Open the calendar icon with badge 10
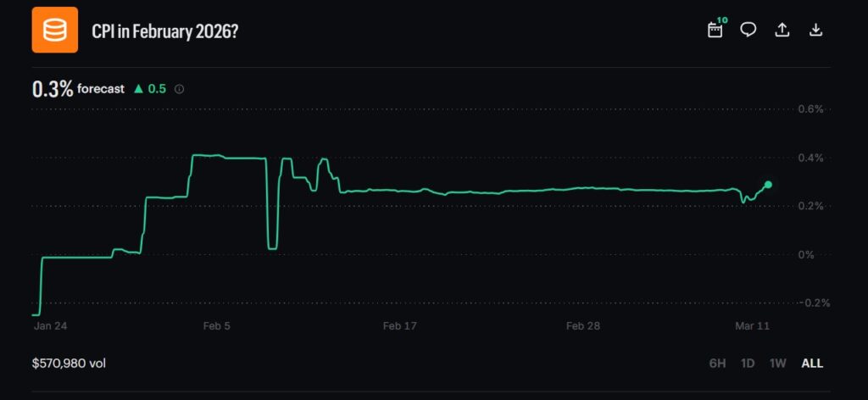Screen dimensions: 868x400 [x=715, y=30]
